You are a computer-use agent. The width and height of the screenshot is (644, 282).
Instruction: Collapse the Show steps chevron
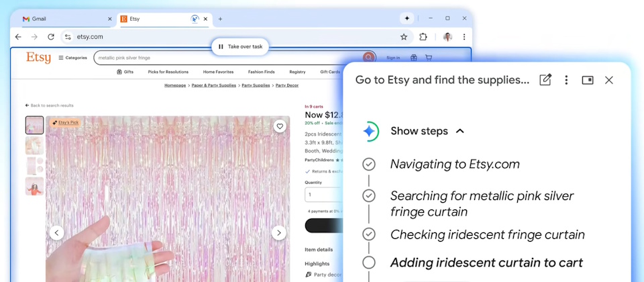(x=460, y=131)
